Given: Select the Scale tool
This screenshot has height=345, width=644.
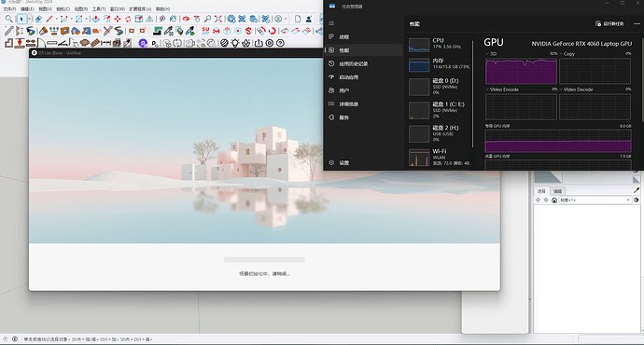Looking at the screenshot, I should point(139,19).
